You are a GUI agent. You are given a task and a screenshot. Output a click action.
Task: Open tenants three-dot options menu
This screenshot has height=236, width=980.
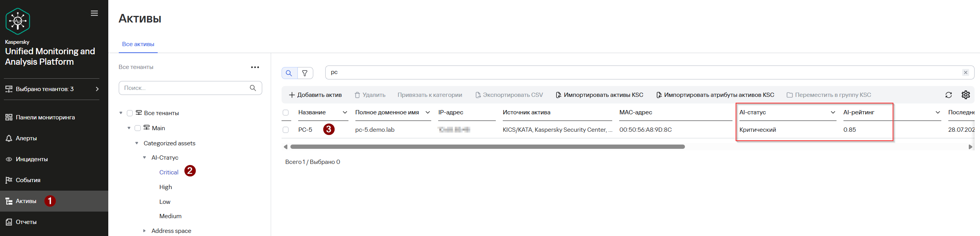[x=255, y=67]
